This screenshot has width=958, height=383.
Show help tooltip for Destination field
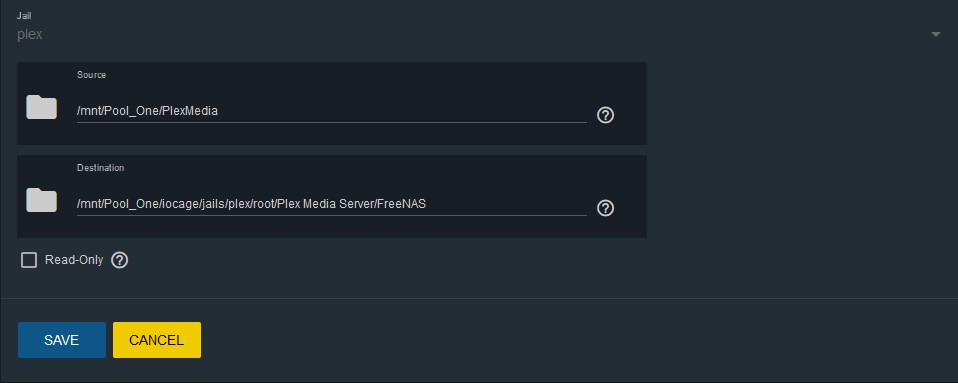tap(605, 208)
